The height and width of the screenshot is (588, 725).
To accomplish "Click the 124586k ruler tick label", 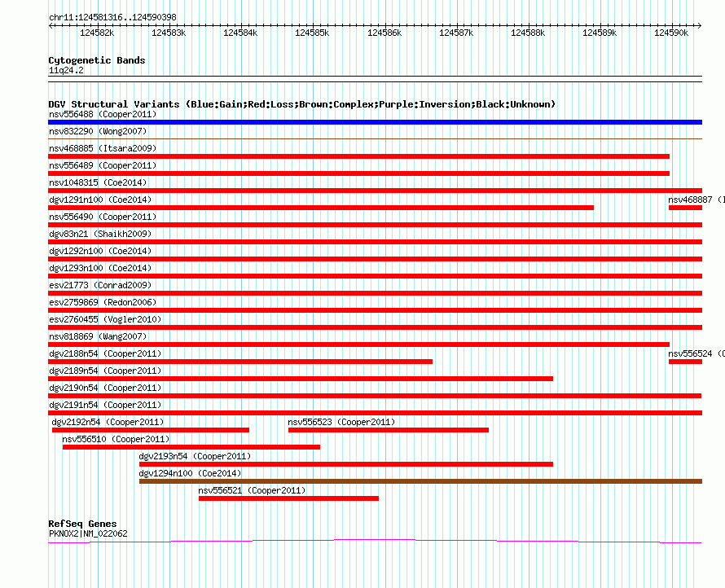I will (384, 33).
